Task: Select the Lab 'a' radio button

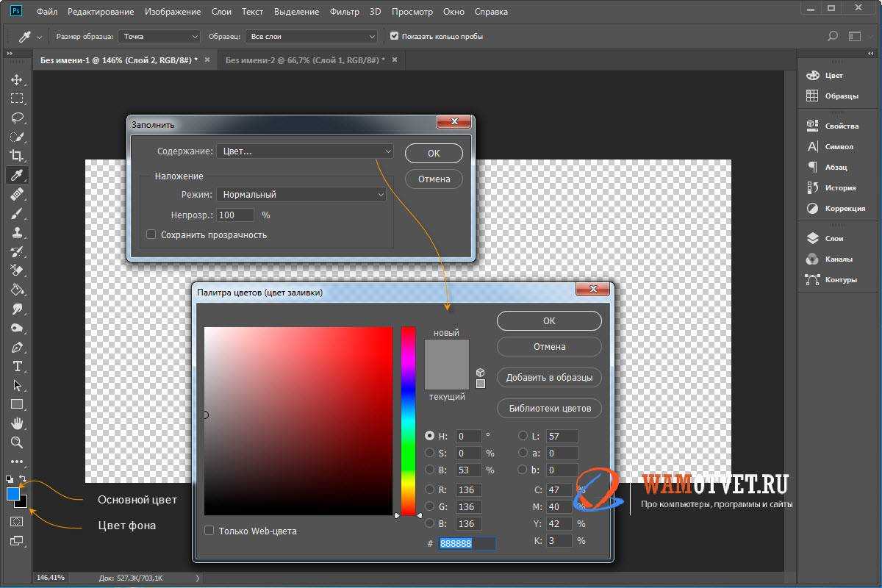Action: 523,453
